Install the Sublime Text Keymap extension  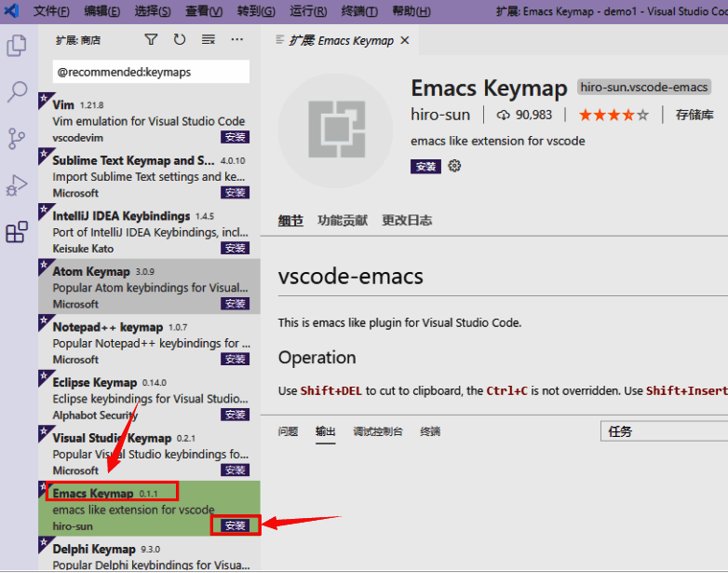tap(235, 192)
